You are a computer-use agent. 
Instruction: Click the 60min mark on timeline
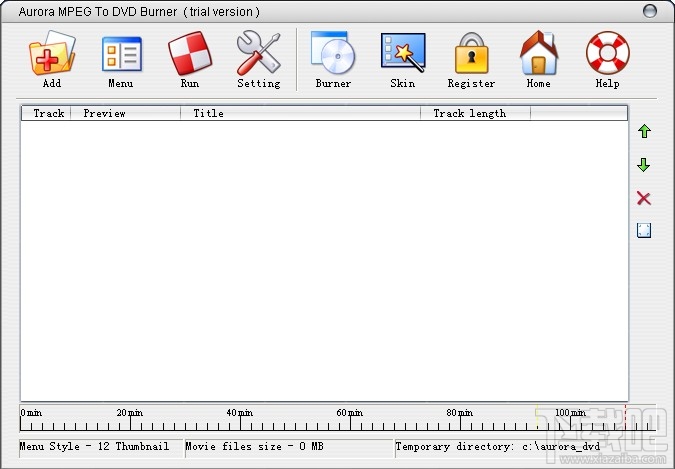[350, 413]
